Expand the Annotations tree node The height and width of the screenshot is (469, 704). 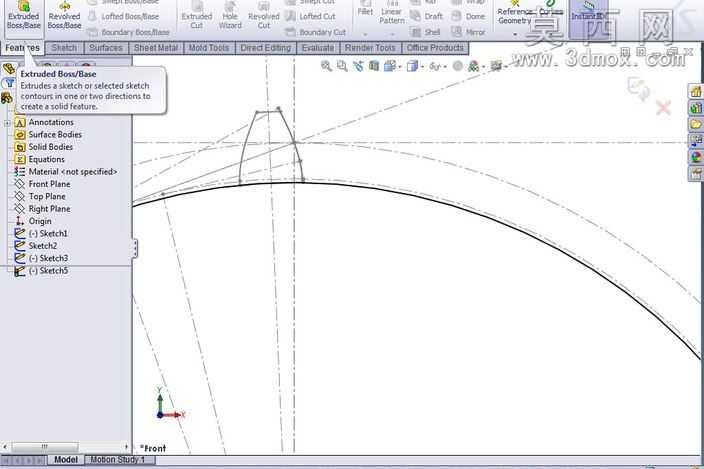pos(7,122)
